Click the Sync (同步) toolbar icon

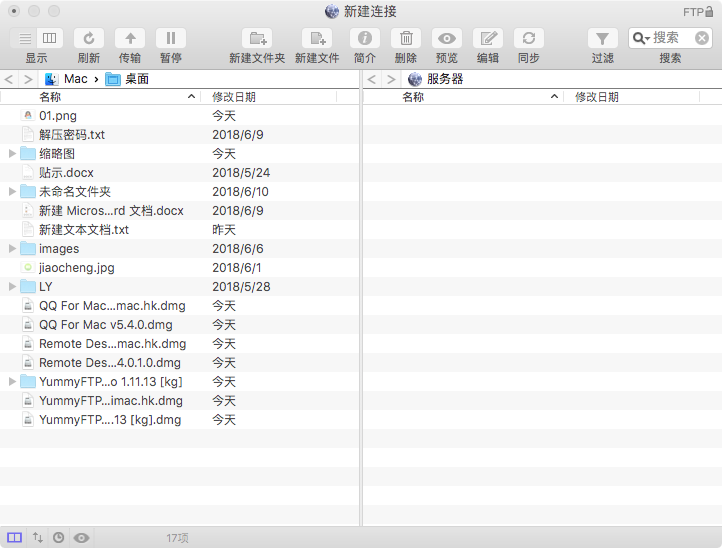click(x=529, y=38)
